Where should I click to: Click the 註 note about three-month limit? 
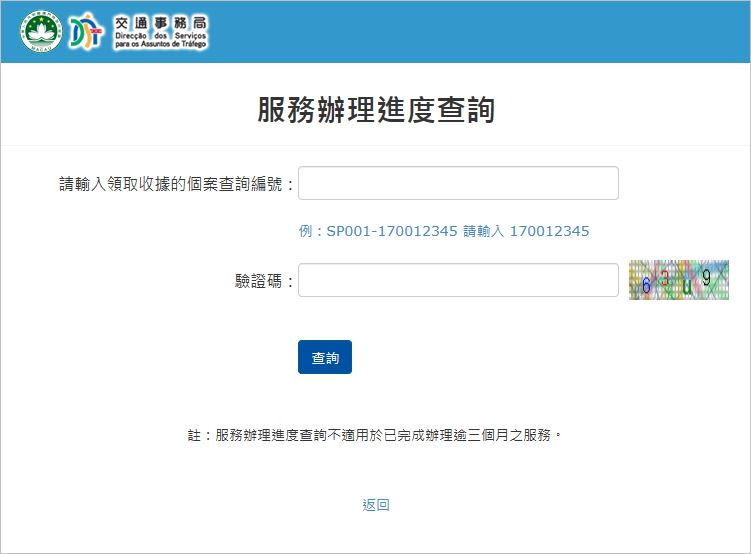[376, 436]
